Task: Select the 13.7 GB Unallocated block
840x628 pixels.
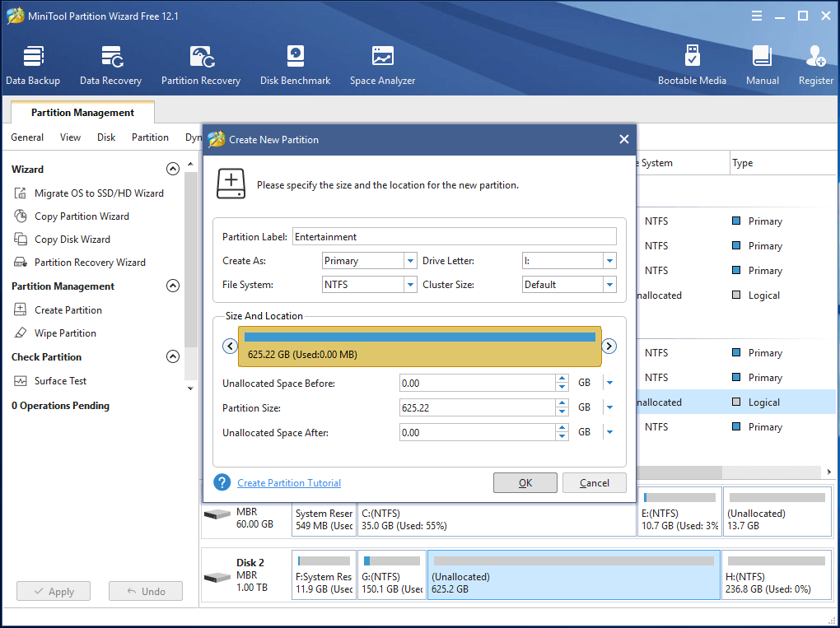Action: coord(777,512)
